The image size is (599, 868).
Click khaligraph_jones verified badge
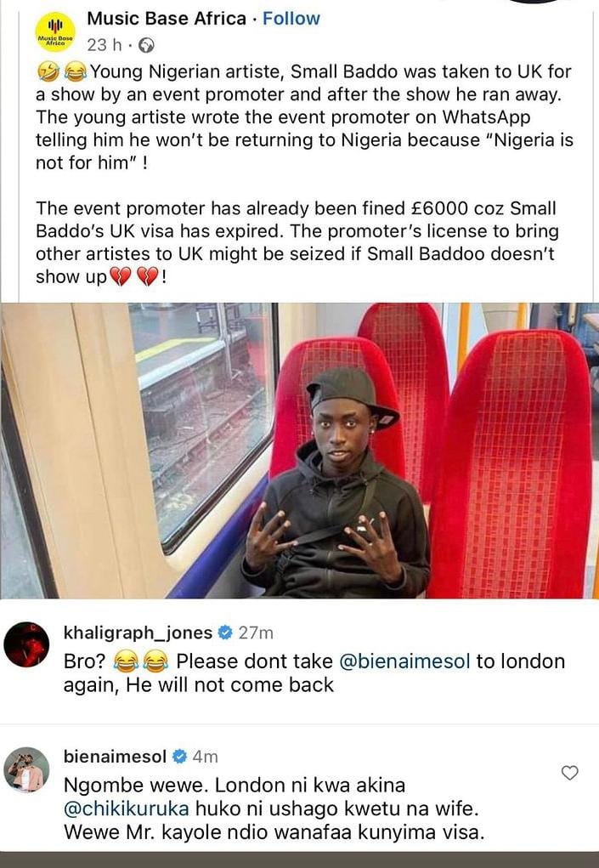[225, 633]
